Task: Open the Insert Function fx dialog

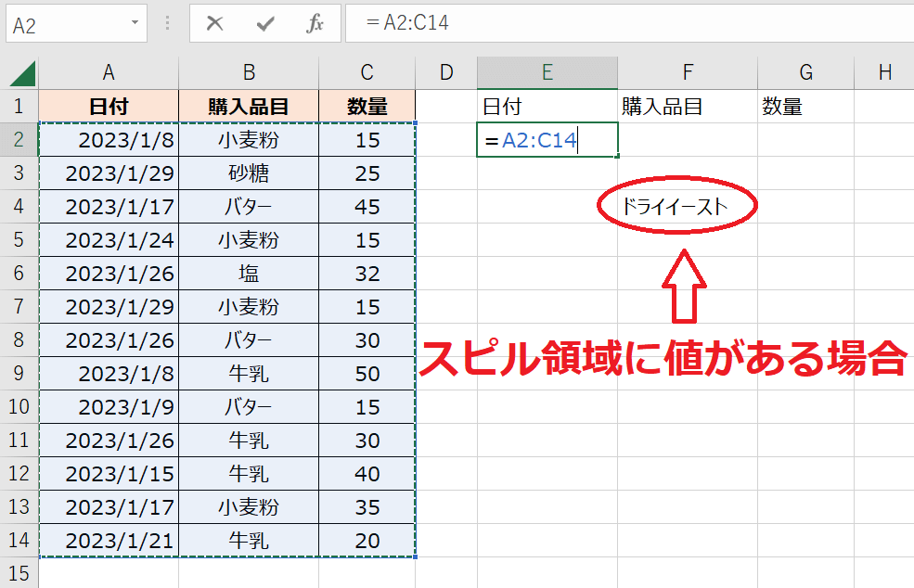Action: click(315, 24)
